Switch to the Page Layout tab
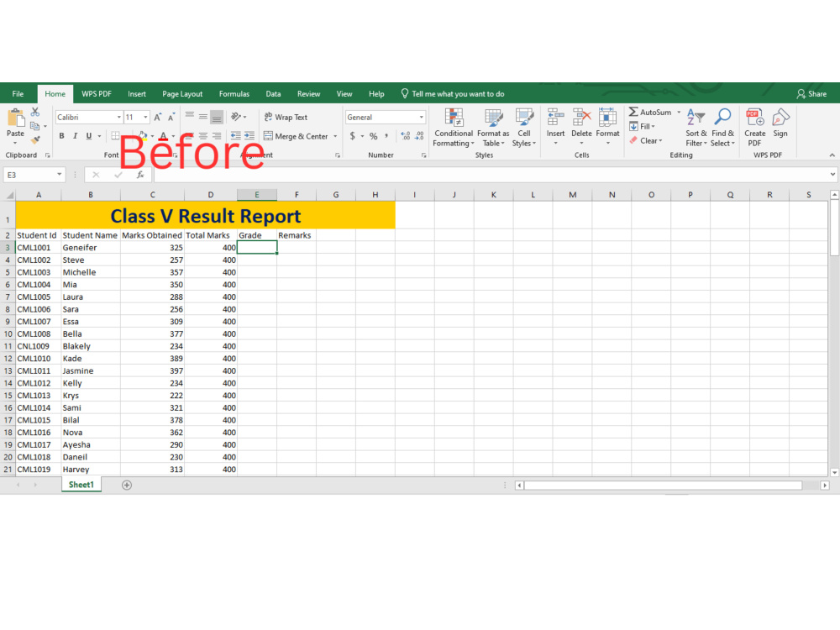 (182, 94)
